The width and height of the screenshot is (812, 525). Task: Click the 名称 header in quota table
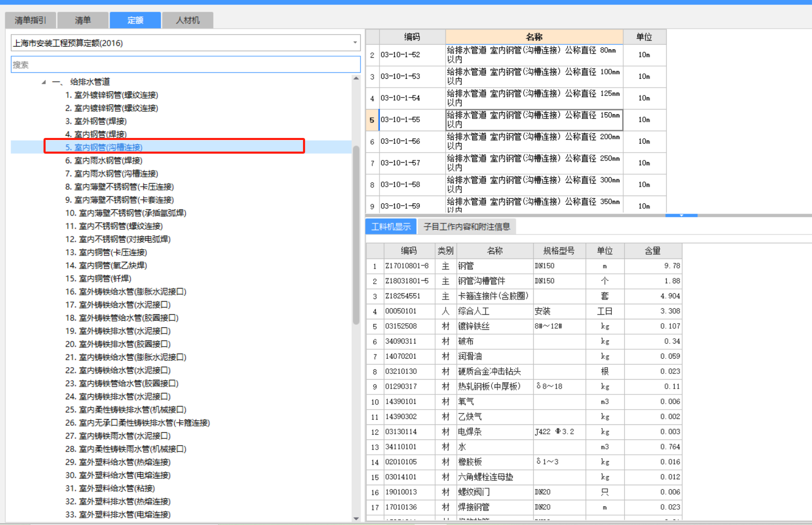[x=534, y=37]
